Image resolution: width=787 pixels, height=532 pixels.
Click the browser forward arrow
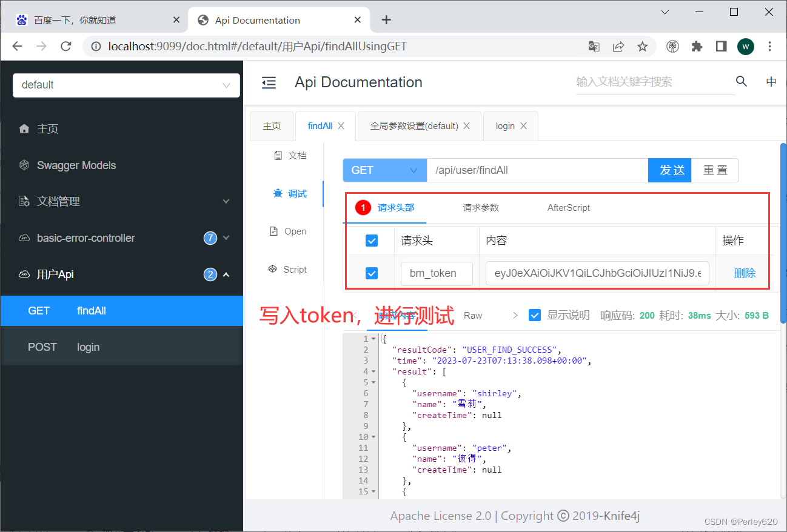pos(41,47)
